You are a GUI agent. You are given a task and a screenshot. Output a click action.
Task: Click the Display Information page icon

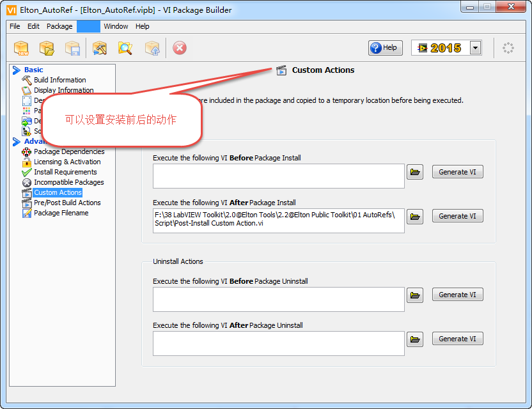pyautogui.click(x=26, y=91)
